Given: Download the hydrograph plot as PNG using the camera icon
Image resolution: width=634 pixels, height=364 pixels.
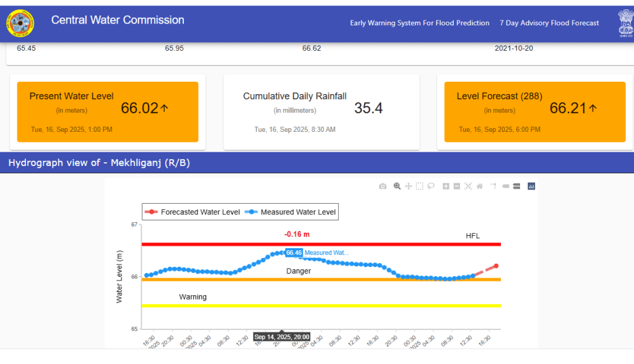Looking at the screenshot, I should (383, 186).
